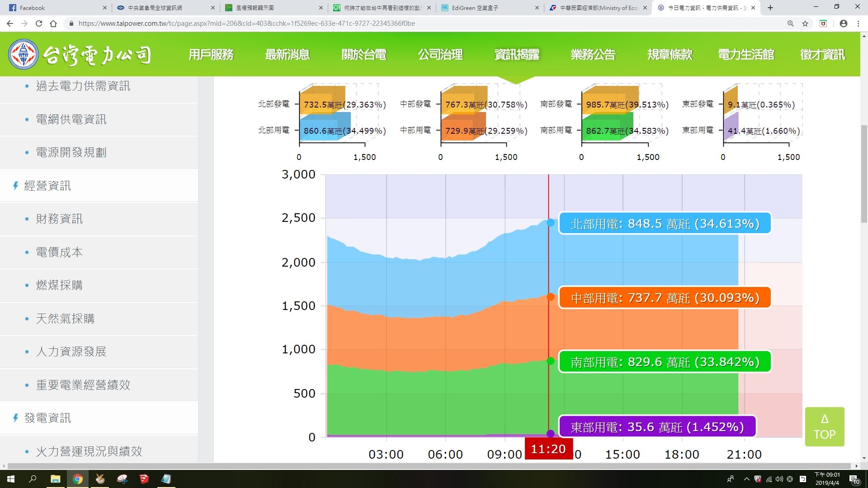This screenshot has height=488, width=868.
Task: Open Windows Start menu
Action: (11, 479)
